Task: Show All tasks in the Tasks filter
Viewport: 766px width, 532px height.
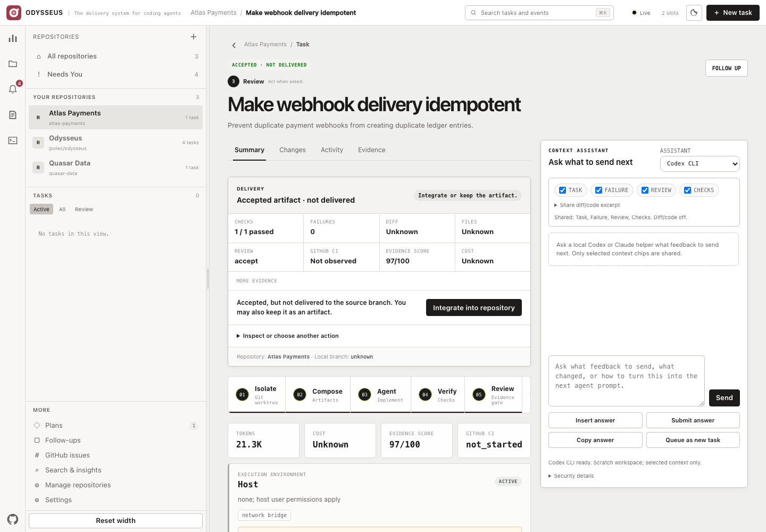Action: pos(62,210)
